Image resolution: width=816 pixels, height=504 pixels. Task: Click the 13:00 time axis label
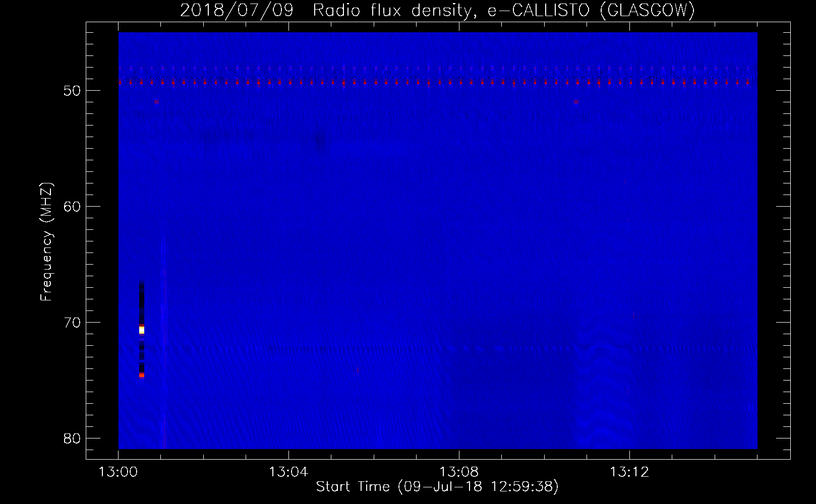click(119, 472)
